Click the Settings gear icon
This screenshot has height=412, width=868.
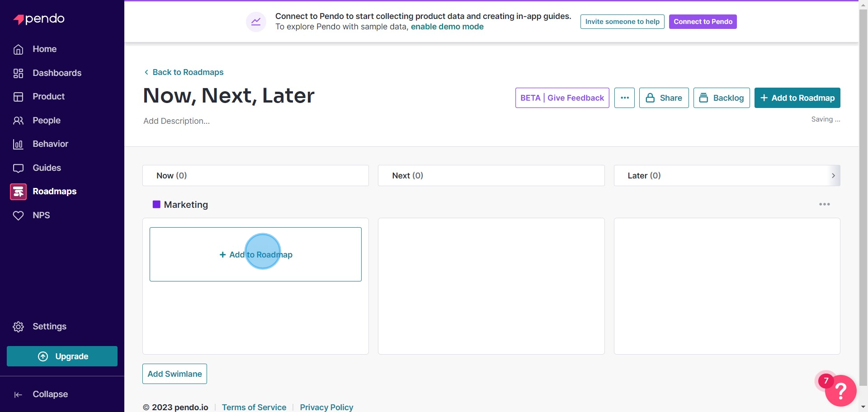coord(18,327)
